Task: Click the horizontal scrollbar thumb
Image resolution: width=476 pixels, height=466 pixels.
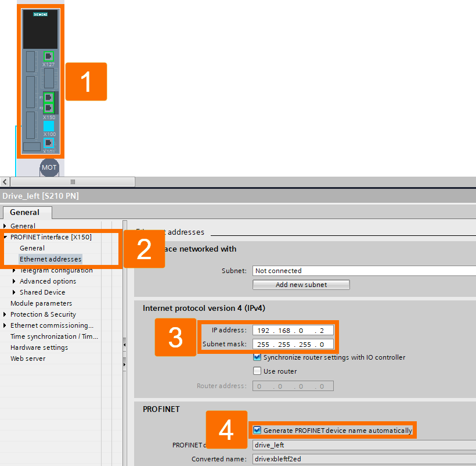Action: coord(73,182)
